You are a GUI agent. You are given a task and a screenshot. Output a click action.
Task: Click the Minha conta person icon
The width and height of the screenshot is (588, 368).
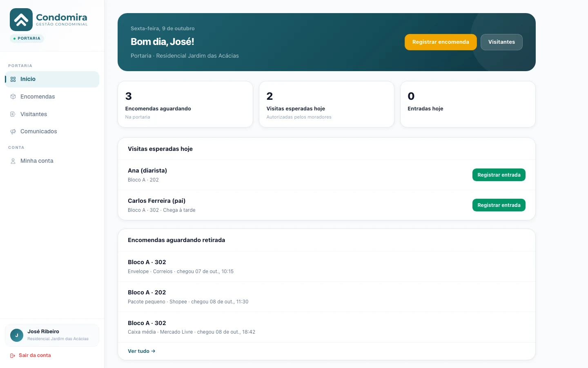click(x=13, y=161)
